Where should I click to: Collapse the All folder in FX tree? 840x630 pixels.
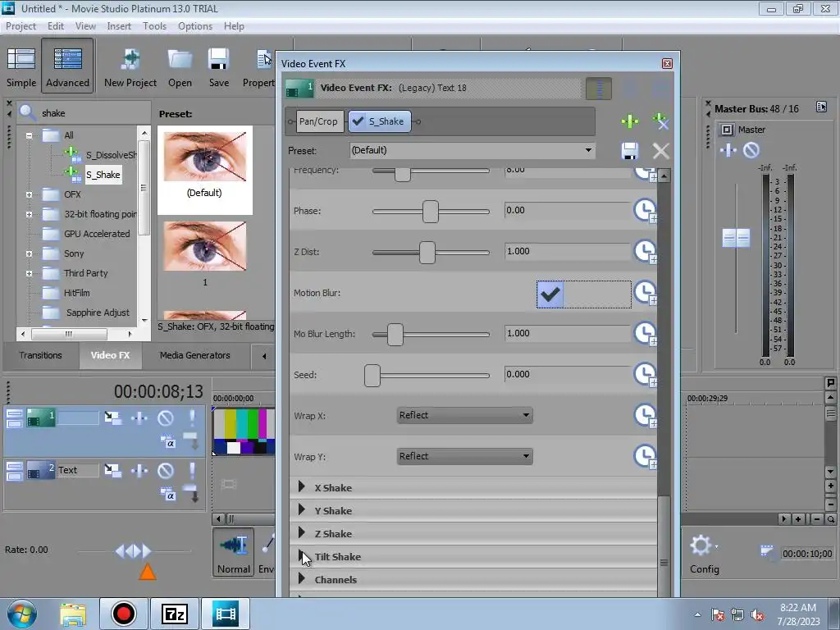pyautogui.click(x=29, y=135)
